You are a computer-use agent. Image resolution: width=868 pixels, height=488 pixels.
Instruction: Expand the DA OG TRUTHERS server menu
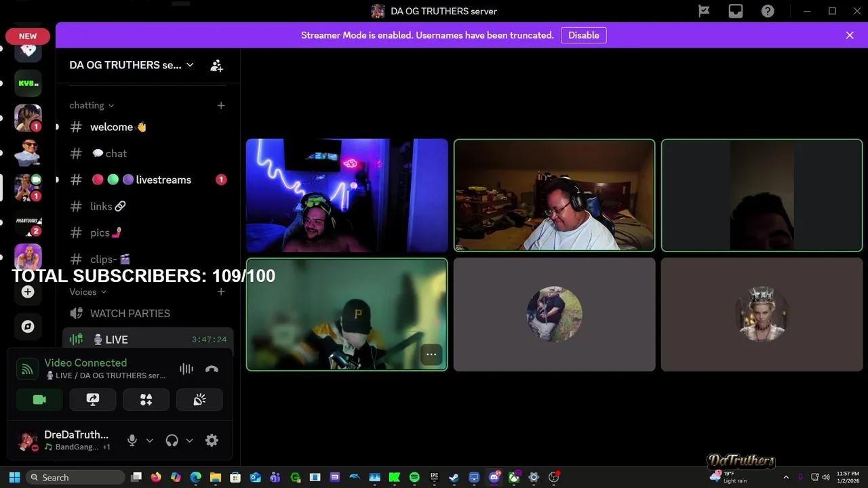pyautogui.click(x=132, y=65)
